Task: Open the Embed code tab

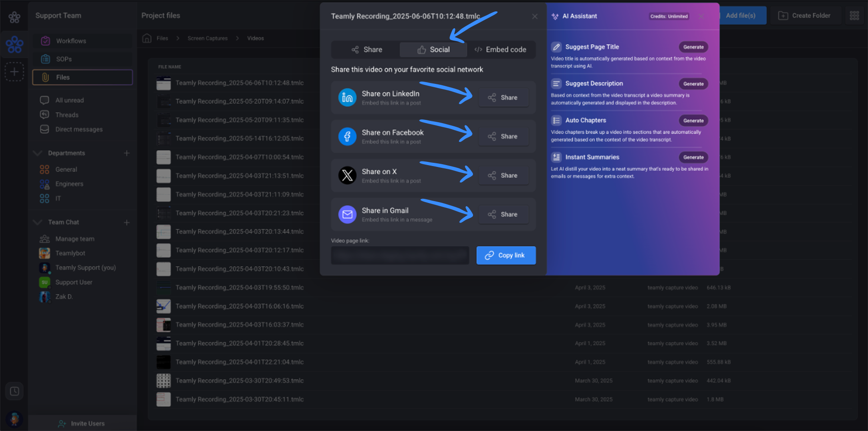Action: [500, 50]
